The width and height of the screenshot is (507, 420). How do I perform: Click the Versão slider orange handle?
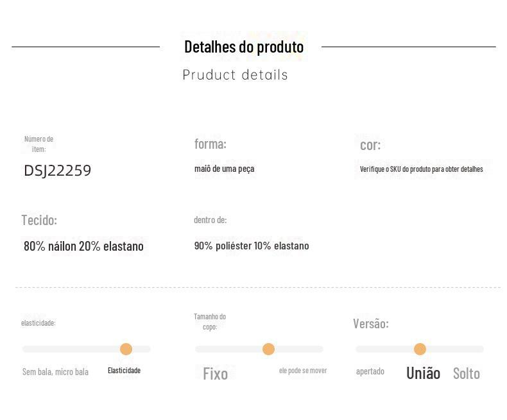point(420,349)
